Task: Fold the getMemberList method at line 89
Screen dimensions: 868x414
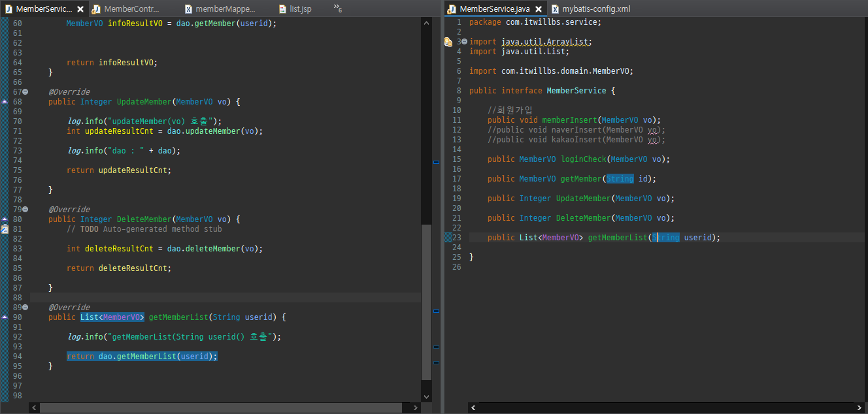Action: point(25,308)
